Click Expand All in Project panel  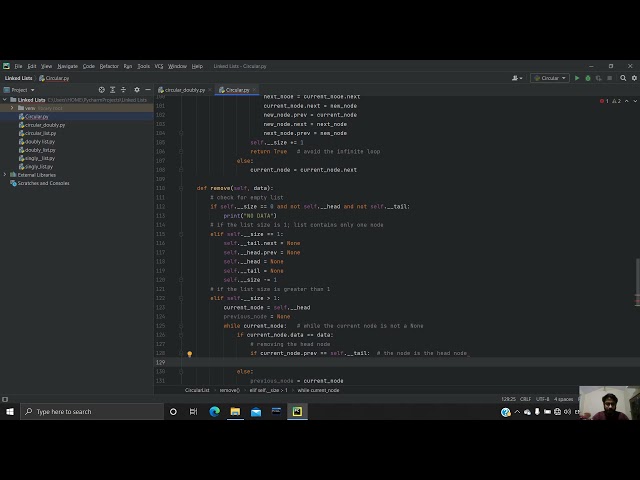(x=113, y=90)
